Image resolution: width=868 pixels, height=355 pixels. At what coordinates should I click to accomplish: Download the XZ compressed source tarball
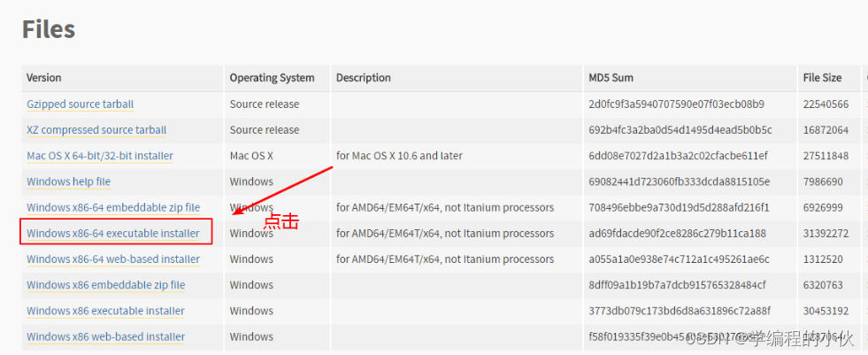pyautogui.click(x=96, y=130)
